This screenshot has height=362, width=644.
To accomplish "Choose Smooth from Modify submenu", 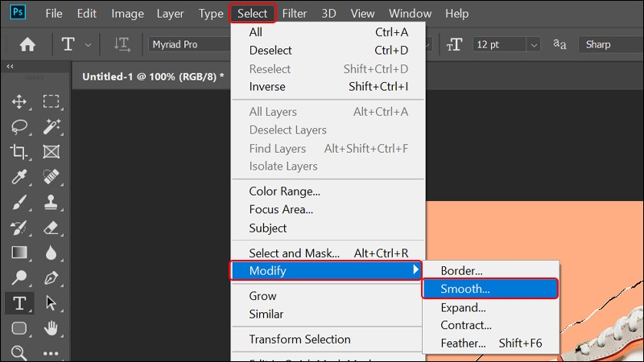I will (x=490, y=289).
